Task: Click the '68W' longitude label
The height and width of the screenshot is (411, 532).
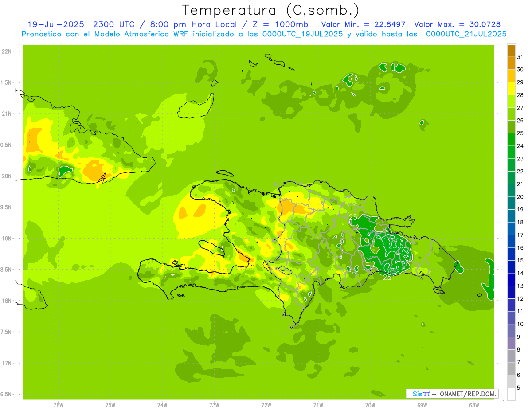Action: click(x=474, y=405)
